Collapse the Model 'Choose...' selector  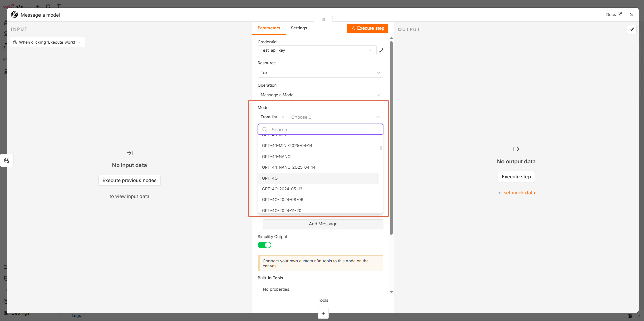[336, 117]
